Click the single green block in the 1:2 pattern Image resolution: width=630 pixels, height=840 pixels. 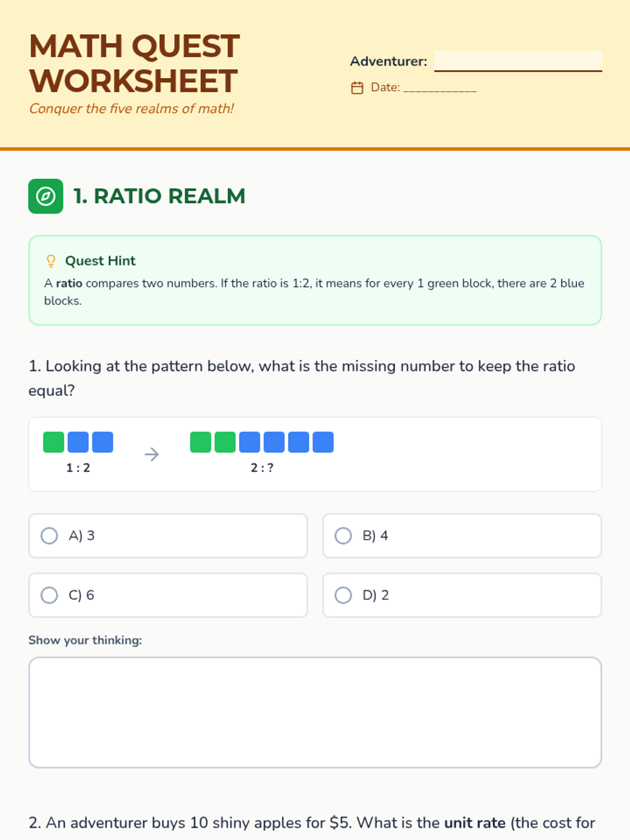point(54,442)
